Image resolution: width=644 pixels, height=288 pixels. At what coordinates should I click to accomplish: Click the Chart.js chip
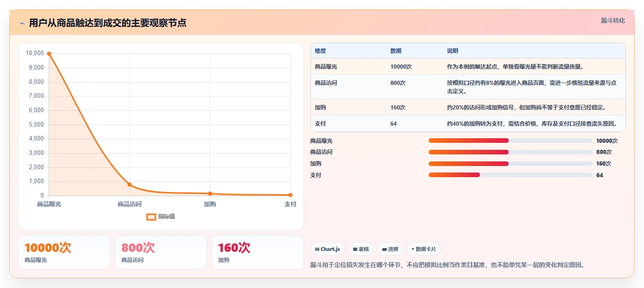tap(328, 249)
